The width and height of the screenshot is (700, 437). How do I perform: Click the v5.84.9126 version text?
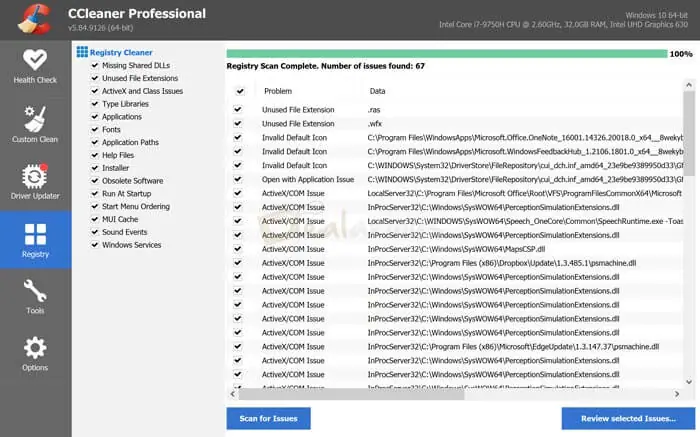pos(100,28)
